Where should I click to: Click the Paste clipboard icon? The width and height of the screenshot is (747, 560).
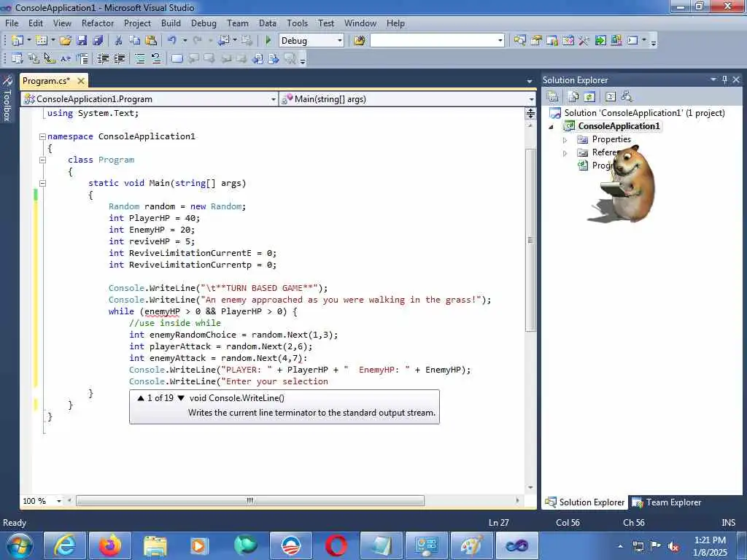pyautogui.click(x=151, y=41)
